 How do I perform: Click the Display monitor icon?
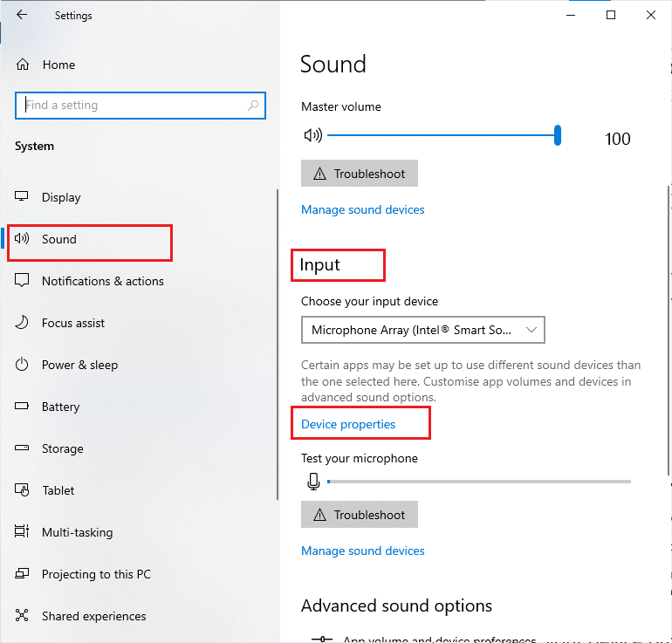(22, 196)
